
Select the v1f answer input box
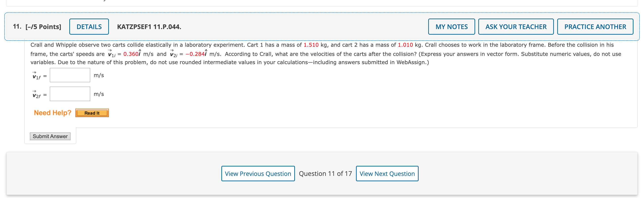tap(70, 75)
